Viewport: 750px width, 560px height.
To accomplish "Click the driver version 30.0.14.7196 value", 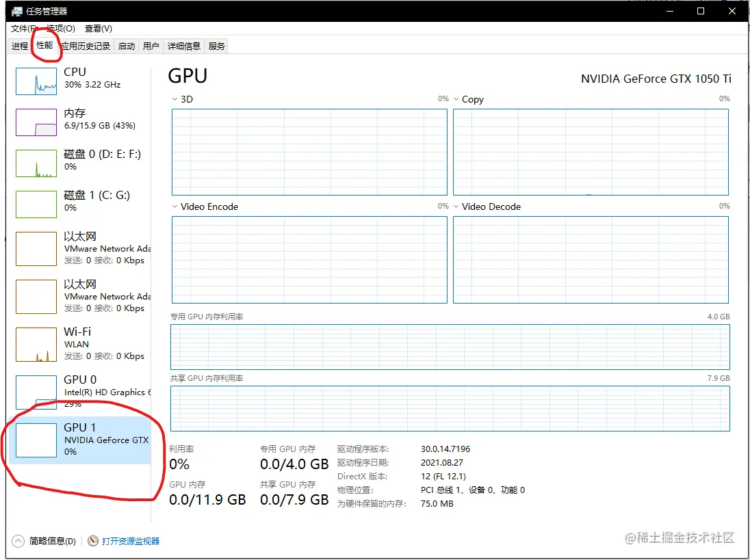I will click(445, 449).
